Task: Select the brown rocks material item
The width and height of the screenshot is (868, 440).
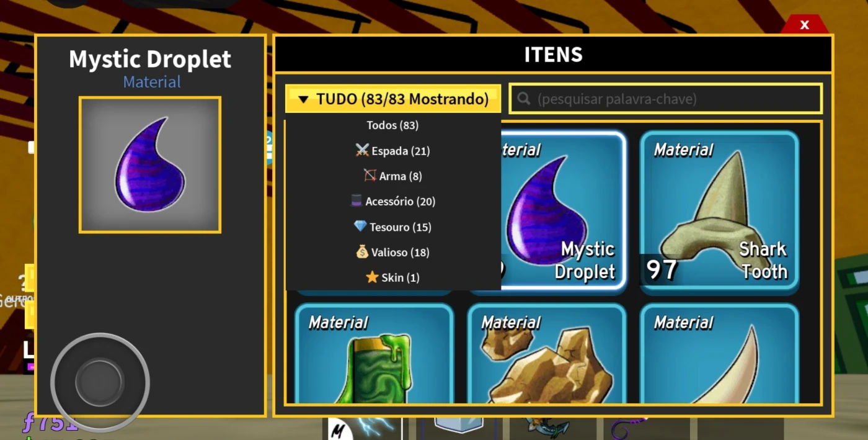Action: (x=547, y=354)
